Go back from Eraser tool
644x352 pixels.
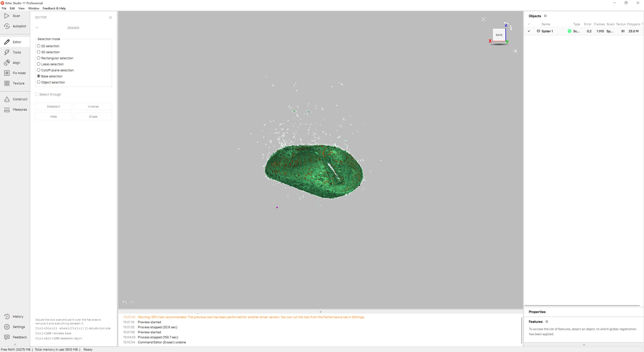pos(37,28)
